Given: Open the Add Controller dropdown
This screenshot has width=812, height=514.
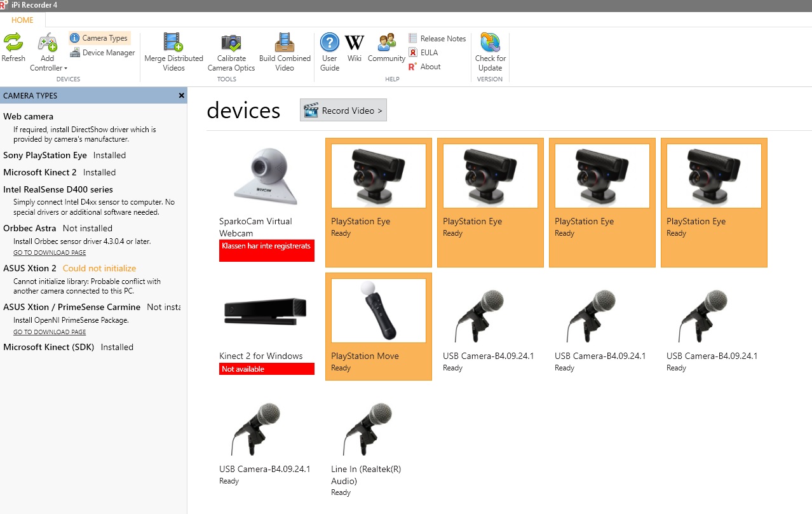Looking at the screenshot, I should 48,53.
